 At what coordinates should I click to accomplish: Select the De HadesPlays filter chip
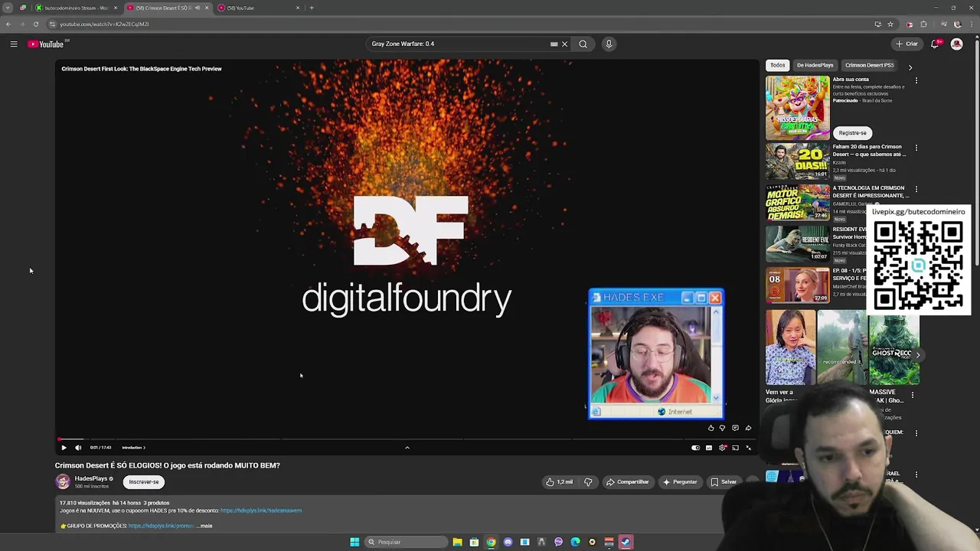(x=815, y=65)
